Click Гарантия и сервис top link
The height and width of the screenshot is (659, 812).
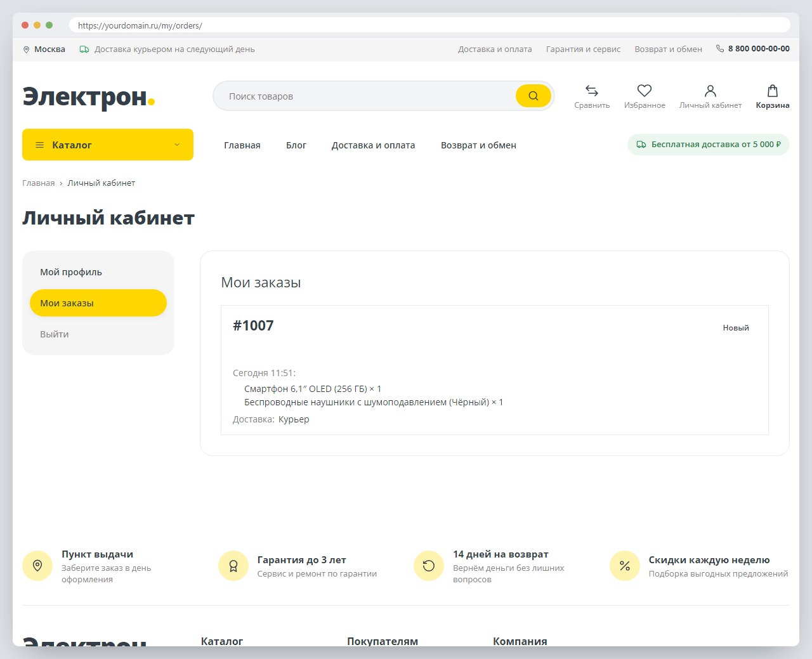click(x=583, y=49)
